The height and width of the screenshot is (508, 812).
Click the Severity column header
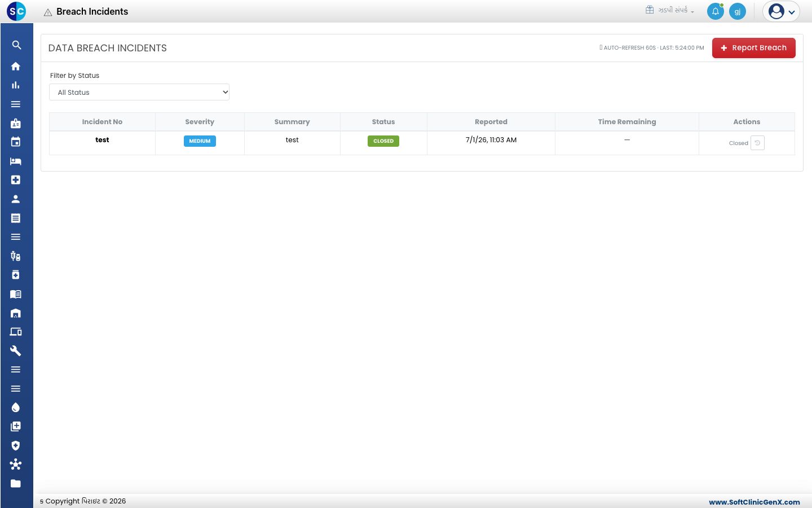[x=200, y=122]
